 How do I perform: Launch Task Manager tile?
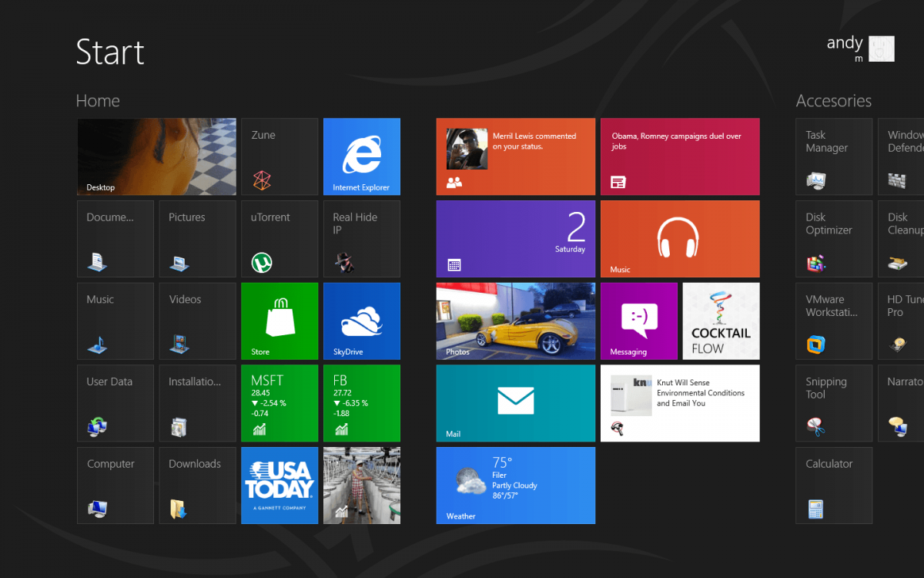click(x=834, y=156)
